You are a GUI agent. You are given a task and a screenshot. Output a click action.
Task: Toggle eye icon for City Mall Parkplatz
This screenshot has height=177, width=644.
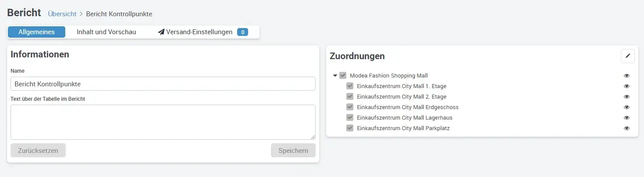tap(626, 128)
